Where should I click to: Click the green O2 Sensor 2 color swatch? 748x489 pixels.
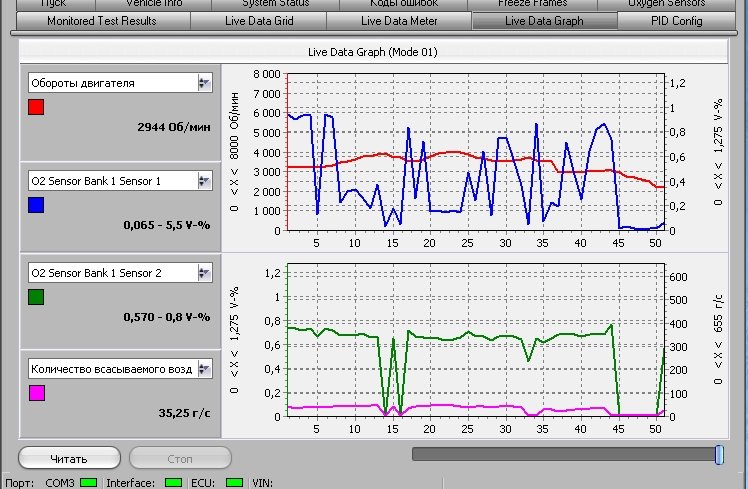click(36, 297)
